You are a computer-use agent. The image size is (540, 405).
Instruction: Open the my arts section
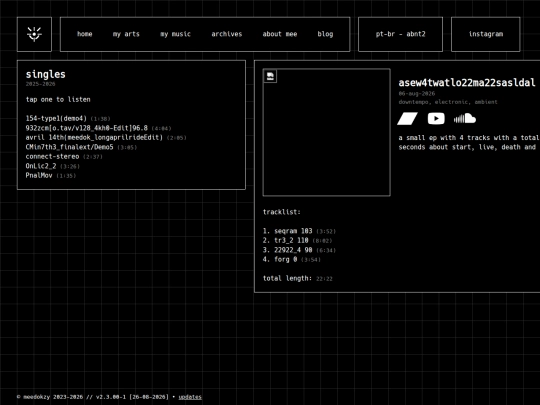pos(126,34)
